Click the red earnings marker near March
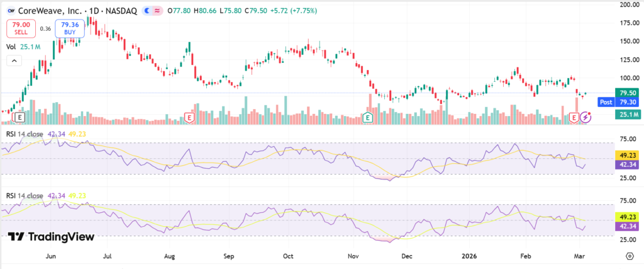 coord(574,117)
